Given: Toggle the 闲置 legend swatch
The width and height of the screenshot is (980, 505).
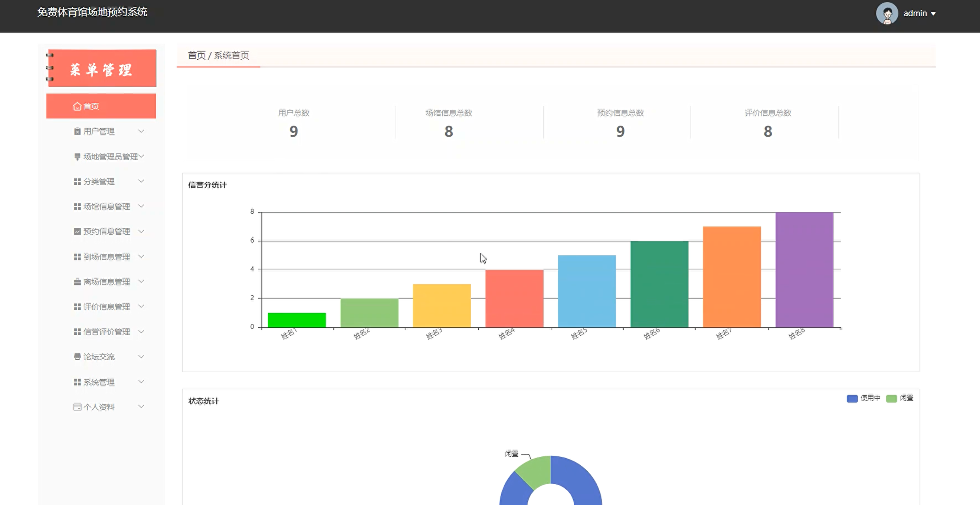Looking at the screenshot, I should click(x=891, y=399).
